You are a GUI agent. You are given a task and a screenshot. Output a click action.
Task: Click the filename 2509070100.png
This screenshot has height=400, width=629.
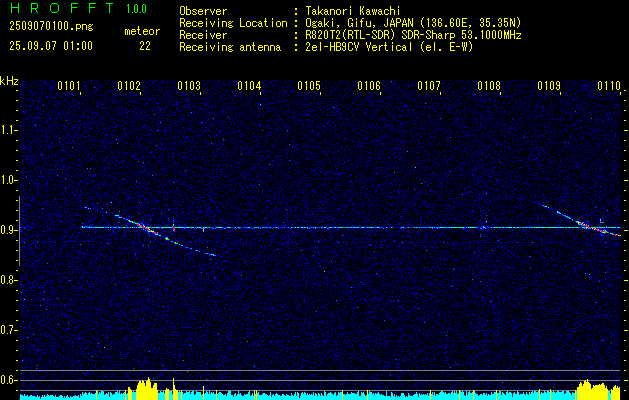tap(51, 27)
